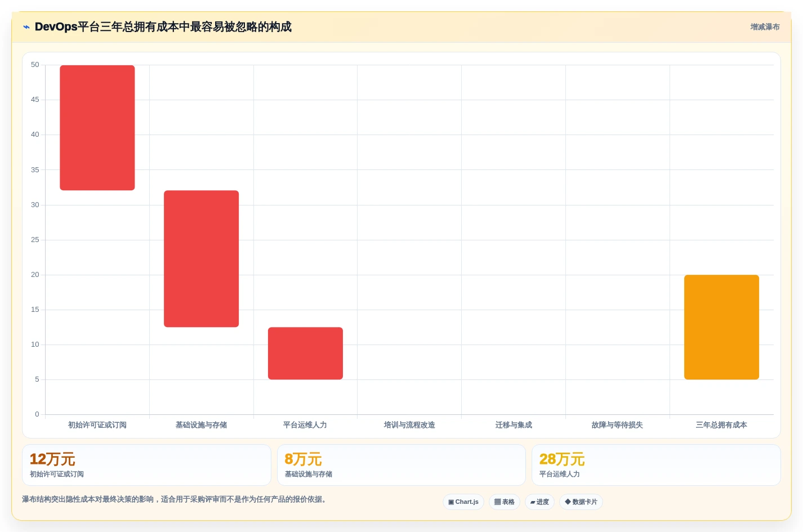
Task: Click the x-axis label 迁移与集成
Action: [514, 425]
